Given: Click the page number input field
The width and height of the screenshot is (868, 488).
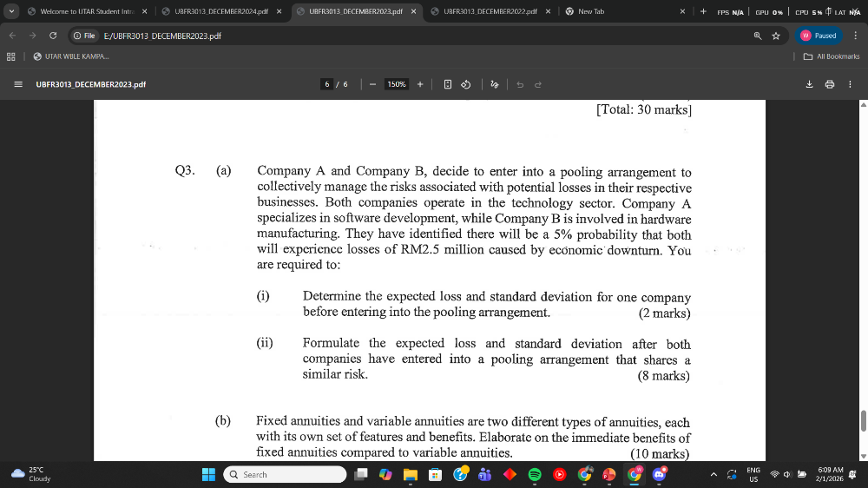Looking at the screenshot, I should pos(327,84).
